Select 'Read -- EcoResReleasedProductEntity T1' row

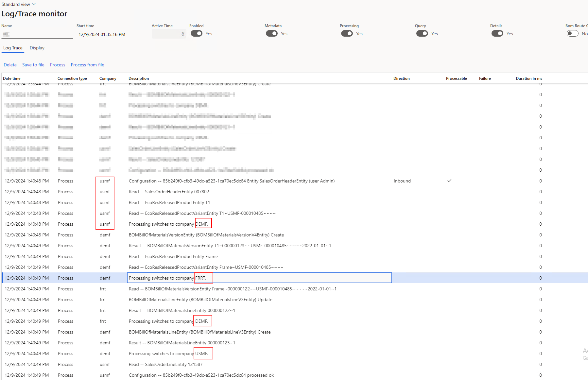pyautogui.click(x=294, y=202)
